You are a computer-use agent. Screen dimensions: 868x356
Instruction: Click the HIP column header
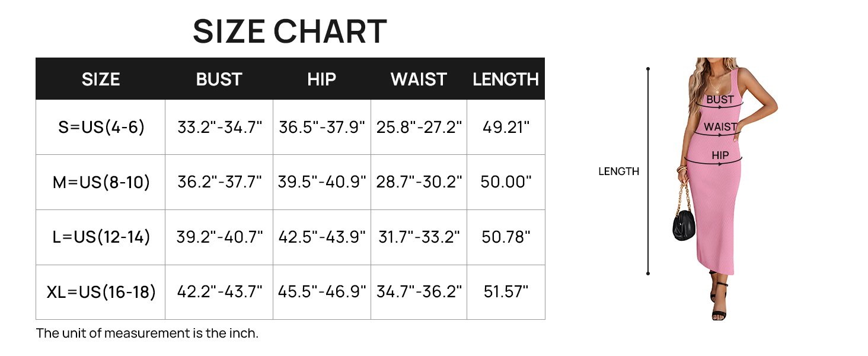tap(321, 80)
